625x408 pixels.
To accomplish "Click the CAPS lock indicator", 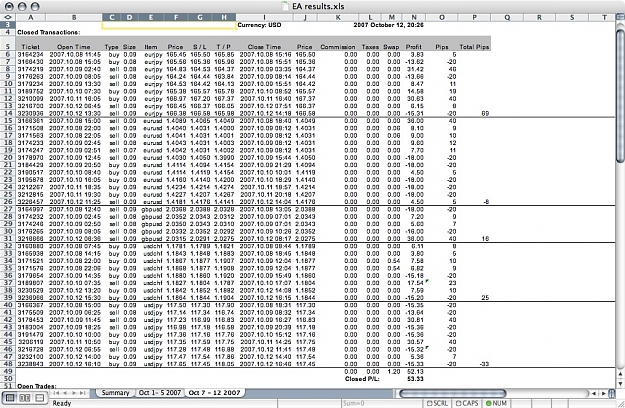I will 467,403.
